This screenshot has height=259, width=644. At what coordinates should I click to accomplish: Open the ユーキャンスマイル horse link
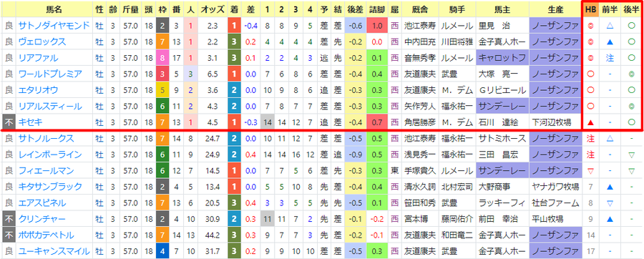(54, 251)
